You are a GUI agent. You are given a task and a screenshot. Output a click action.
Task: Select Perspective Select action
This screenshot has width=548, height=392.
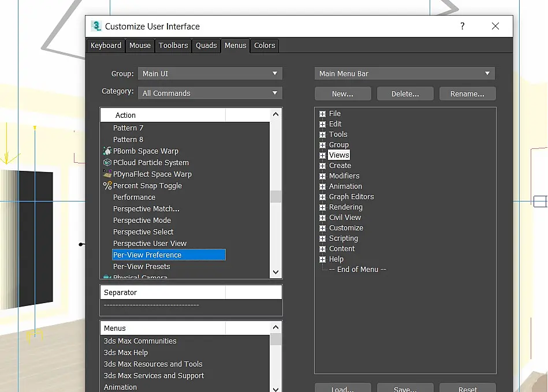point(143,232)
